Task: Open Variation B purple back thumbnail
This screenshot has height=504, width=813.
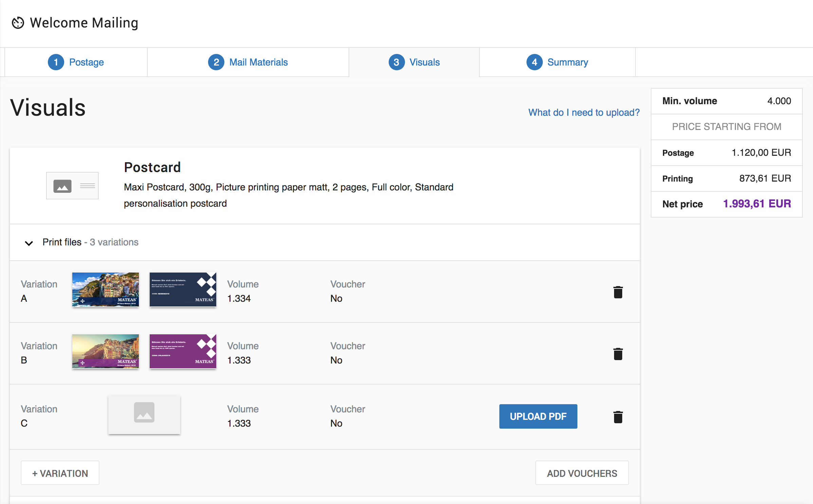Action: pos(183,351)
